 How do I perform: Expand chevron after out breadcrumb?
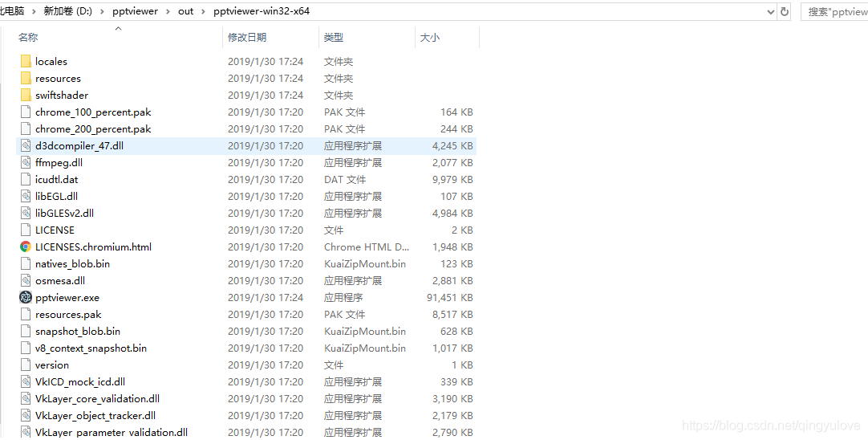click(x=203, y=11)
